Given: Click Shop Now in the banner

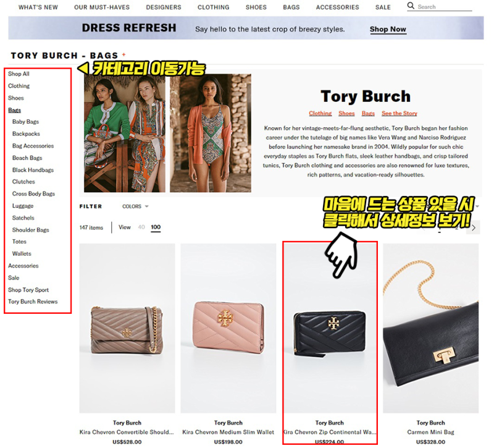Looking at the screenshot, I should tap(388, 29).
